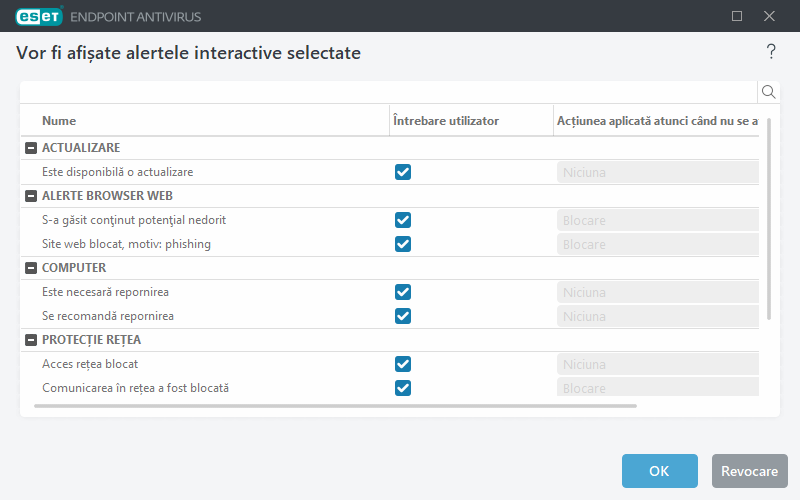Screen dimensions: 800x500
Task: Toggle 'S-a găsit conținut potențial nedorit' checkbox
Action: tap(403, 220)
